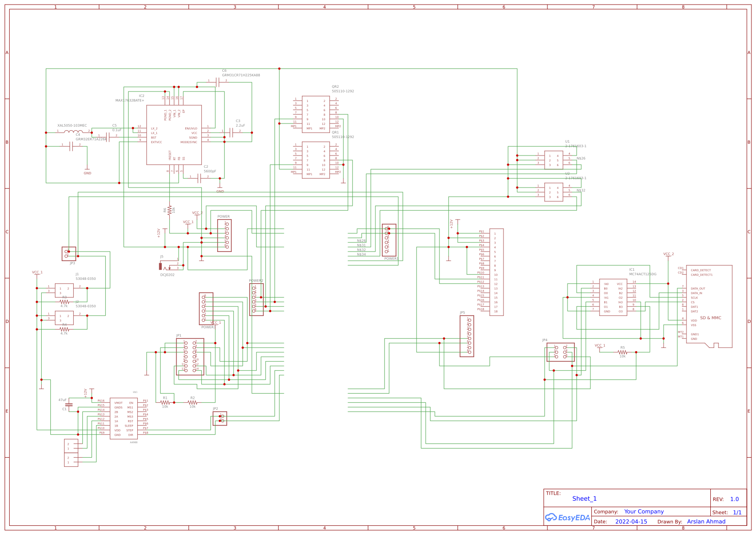Select the R5 10k resistor near JP4

tap(622, 352)
